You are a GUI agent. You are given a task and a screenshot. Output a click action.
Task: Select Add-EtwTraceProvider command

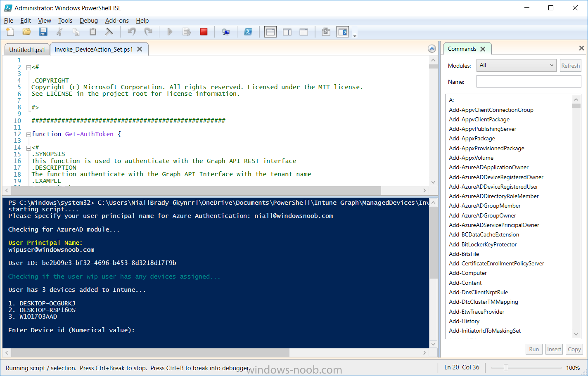[477, 312]
